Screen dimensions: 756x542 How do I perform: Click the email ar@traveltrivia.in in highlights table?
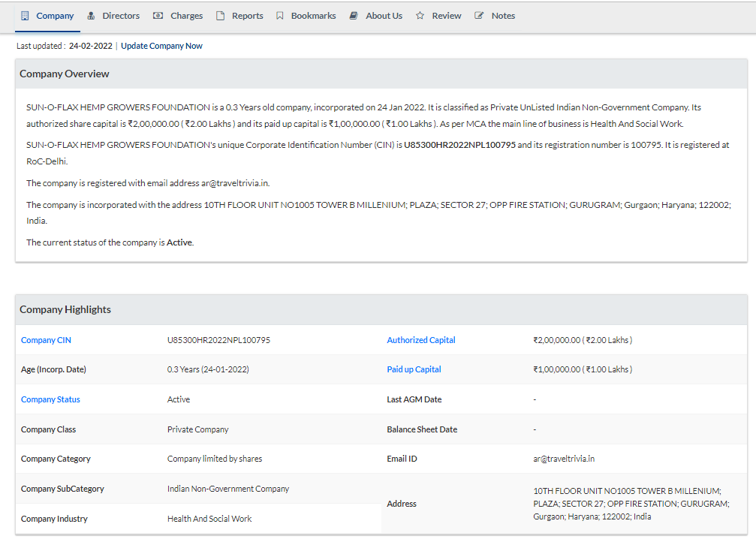tap(564, 459)
